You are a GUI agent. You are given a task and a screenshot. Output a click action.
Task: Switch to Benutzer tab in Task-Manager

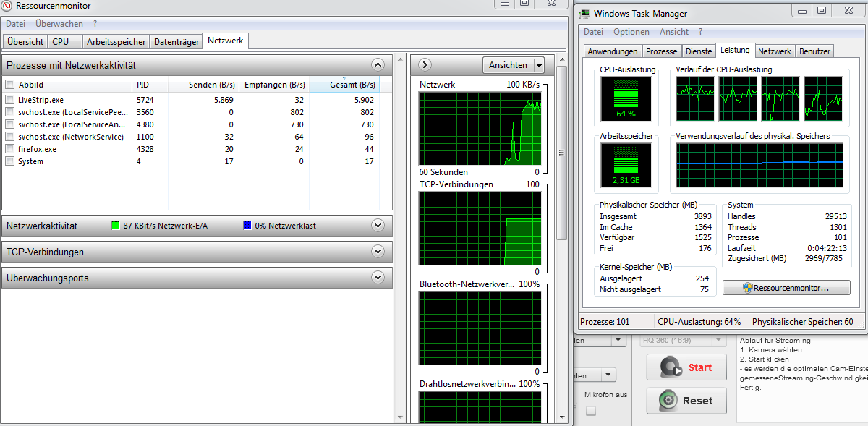click(x=814, y=51)
